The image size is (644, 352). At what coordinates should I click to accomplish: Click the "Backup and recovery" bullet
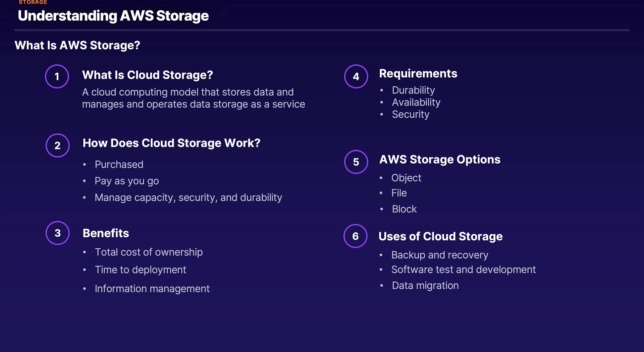[440, 255]
